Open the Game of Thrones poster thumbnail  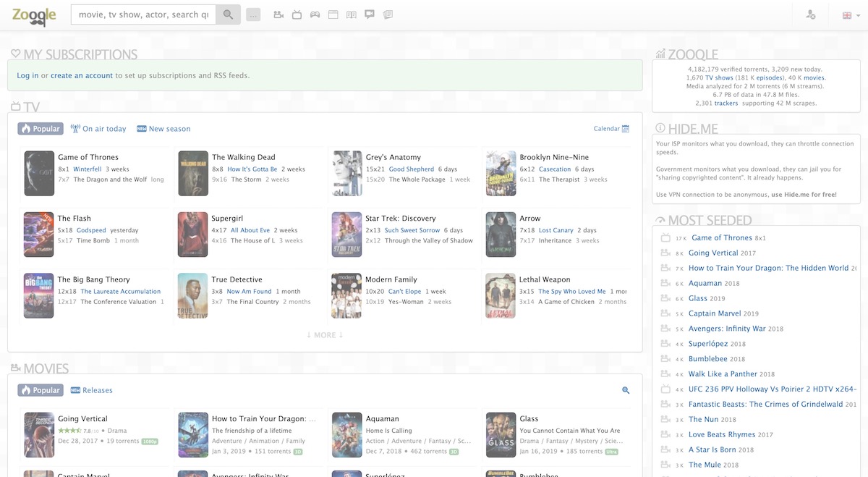click(39, 174)
